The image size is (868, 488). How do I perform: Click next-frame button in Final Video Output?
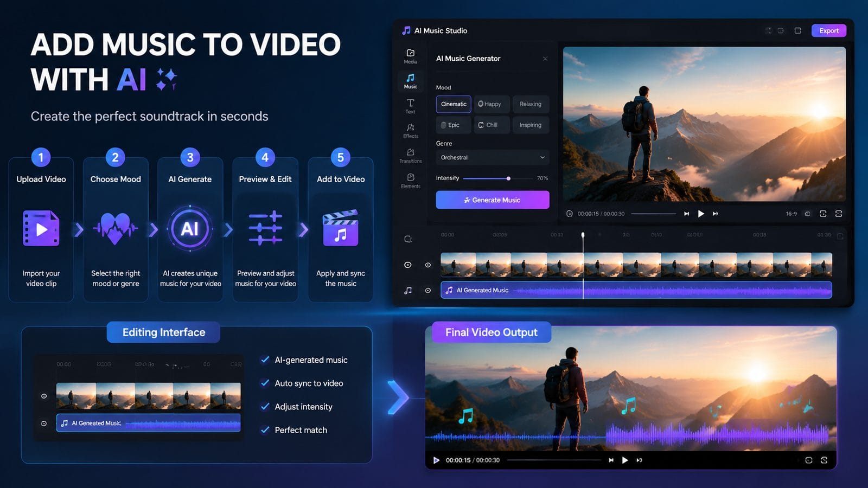pyautogui.click(x=640, y=460)
